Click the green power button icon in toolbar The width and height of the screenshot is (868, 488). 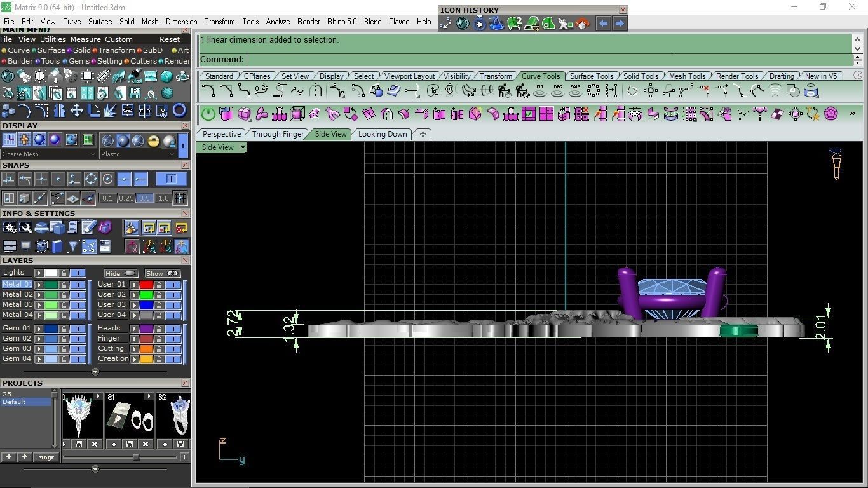[208, 114]
